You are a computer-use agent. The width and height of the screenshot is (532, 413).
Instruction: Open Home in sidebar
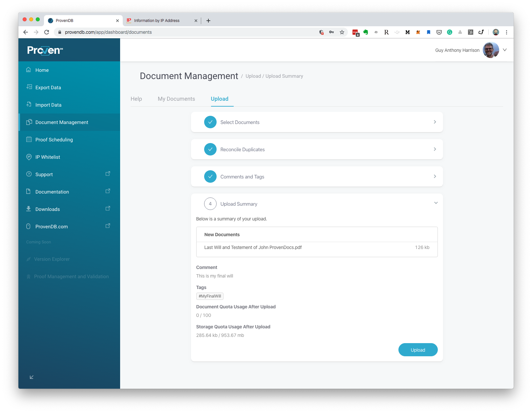click(69, 70)
